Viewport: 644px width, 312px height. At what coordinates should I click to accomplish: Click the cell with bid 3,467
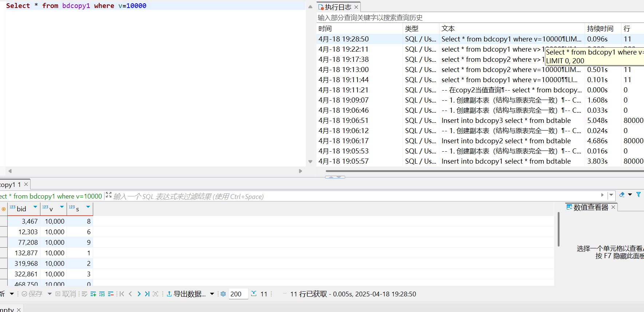coord(24,221)
